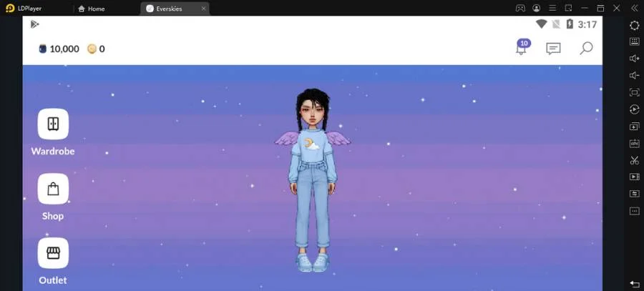Select the avatar character in the center

tap(313, 179)
